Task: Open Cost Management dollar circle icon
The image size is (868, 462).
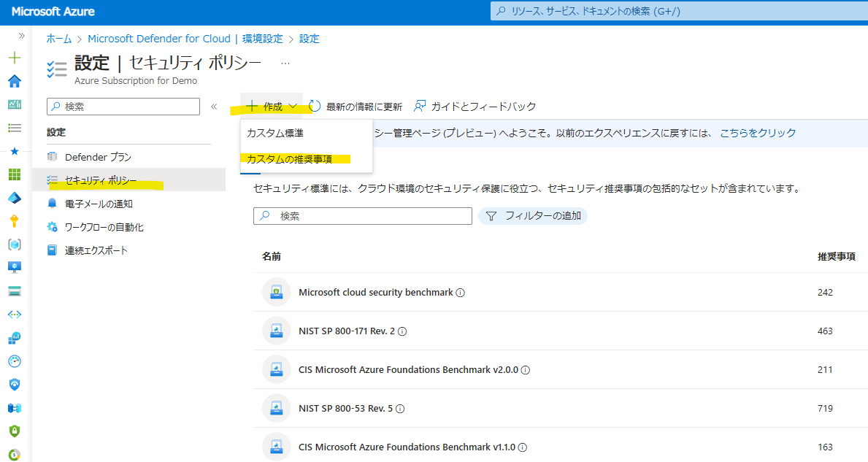Action: point(15,455)
